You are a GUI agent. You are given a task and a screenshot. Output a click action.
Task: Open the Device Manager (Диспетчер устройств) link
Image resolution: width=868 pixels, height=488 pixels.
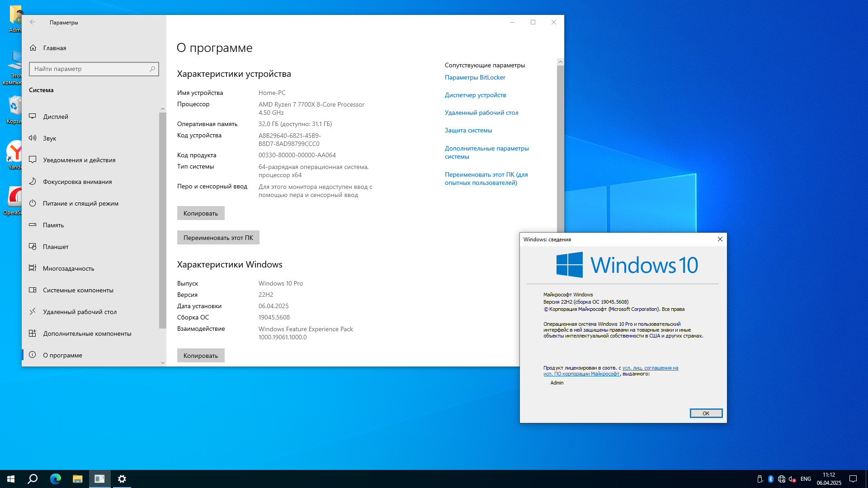[x=475, y=95]
